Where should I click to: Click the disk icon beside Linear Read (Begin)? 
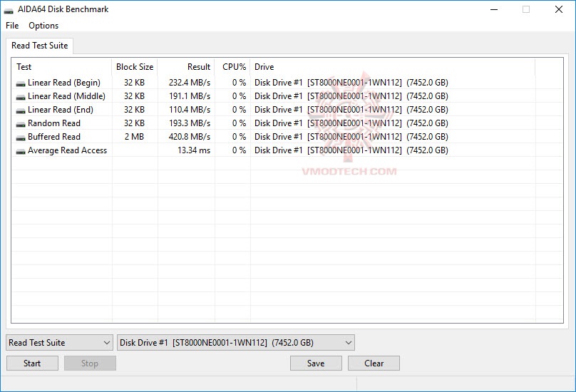(x=21, y=83)
